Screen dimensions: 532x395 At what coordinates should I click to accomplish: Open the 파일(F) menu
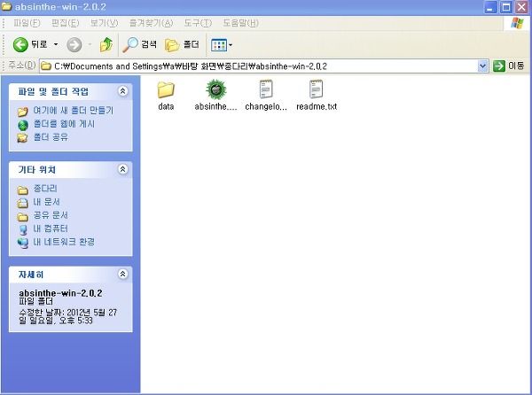point(27,23)
